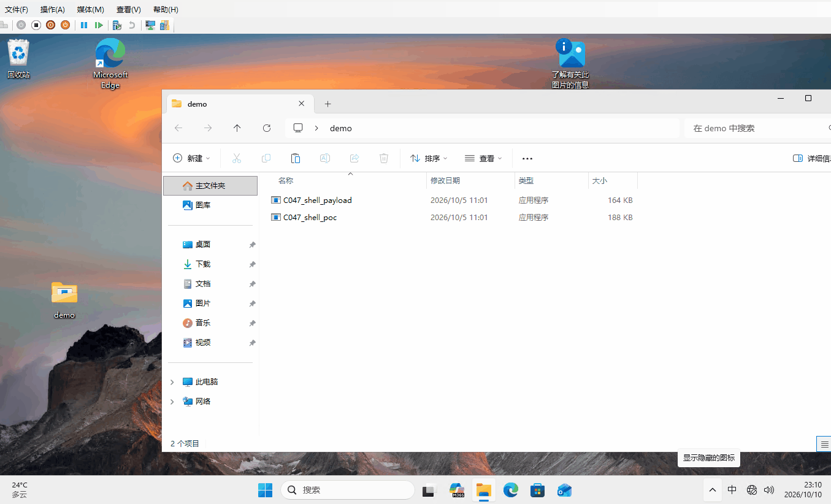The image size is (831, 504).
Task: Open the 查看 (View) dropdown in Explorer
Action: pos(483,158)
